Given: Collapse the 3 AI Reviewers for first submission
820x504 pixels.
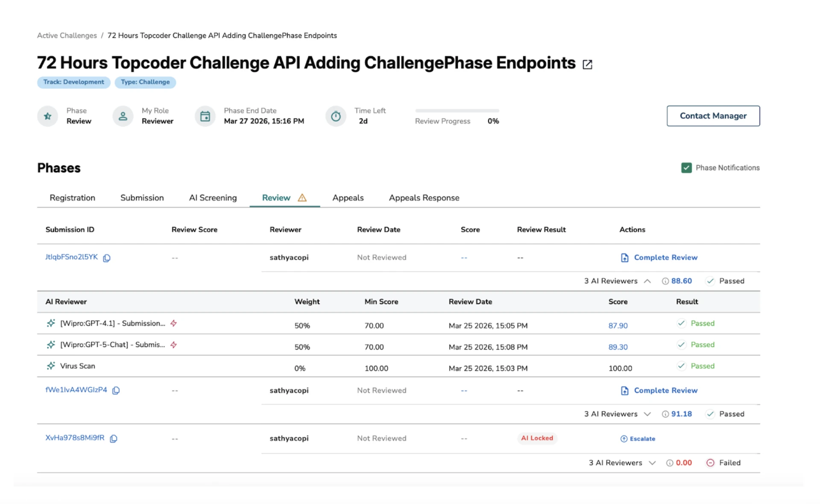Looking at the screenshot, I should [647, 281].
